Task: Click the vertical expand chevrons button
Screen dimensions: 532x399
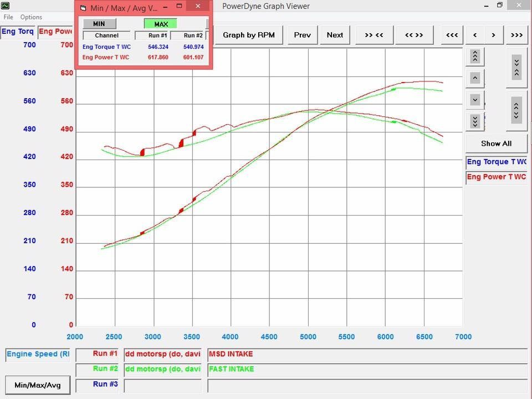Action: coord(516,109)
